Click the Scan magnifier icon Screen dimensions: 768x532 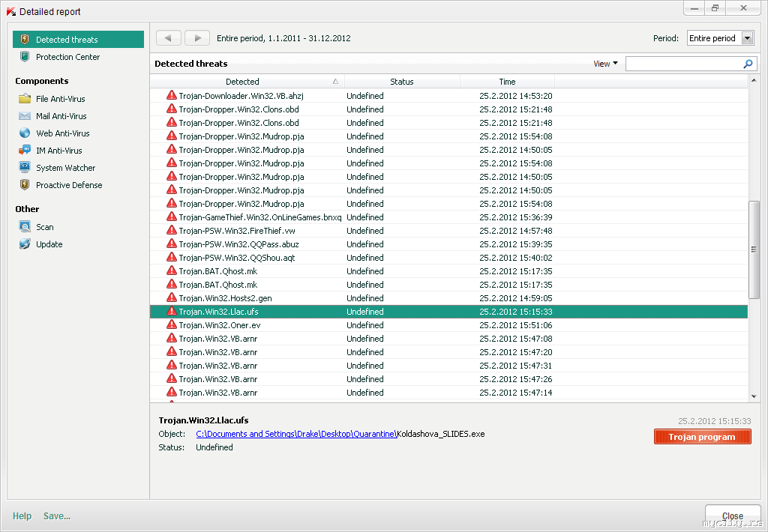[x=25, y=227]
